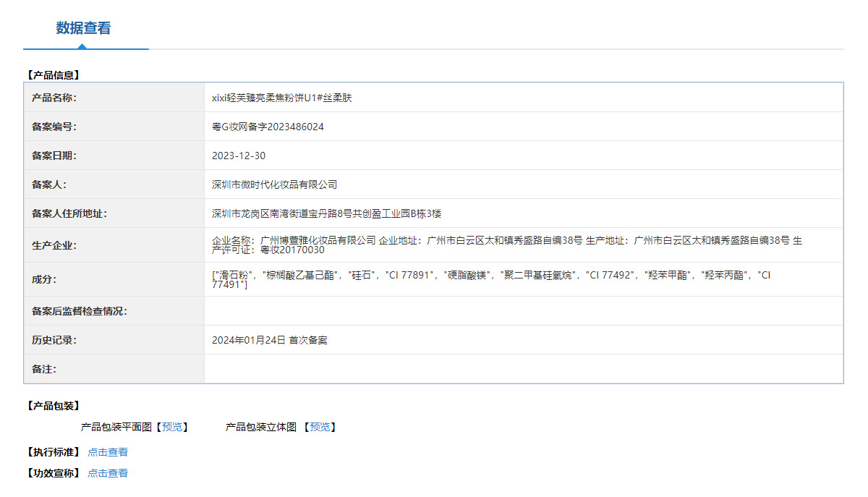
Task: Click the 产品包装平面图 label
Action: pyautogui.click(x=116, y=428)
